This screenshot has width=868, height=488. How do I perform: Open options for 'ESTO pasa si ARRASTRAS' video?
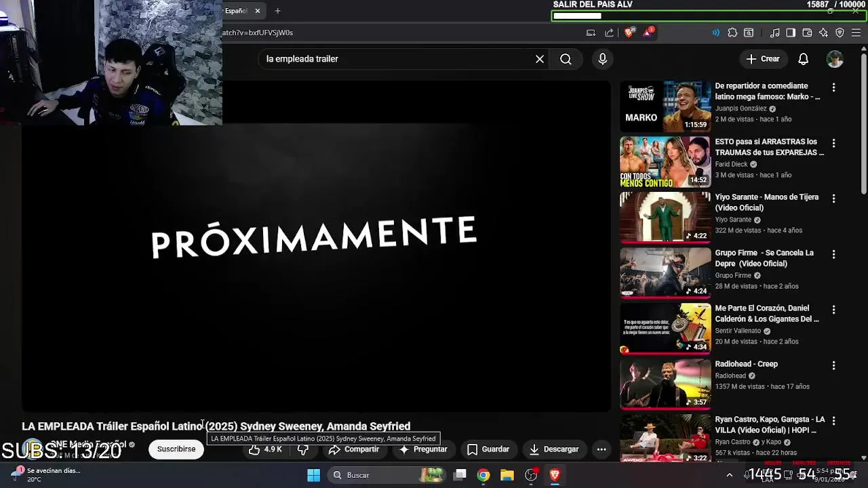click(833, 143)
